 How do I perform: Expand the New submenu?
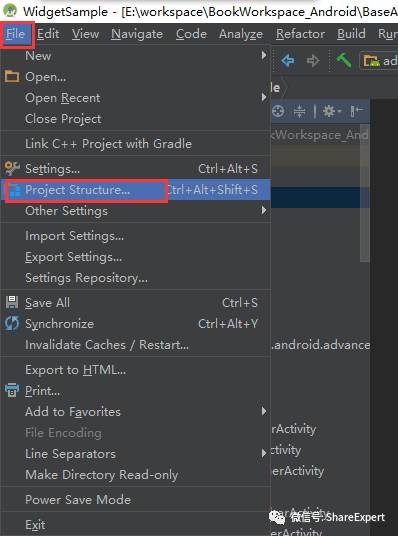pyautogui.click(x=135, y=55)
